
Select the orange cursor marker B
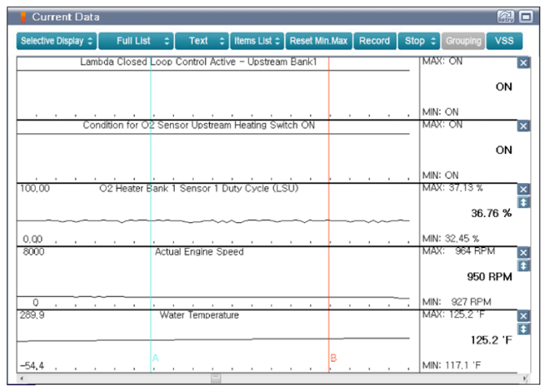[333, 358]
